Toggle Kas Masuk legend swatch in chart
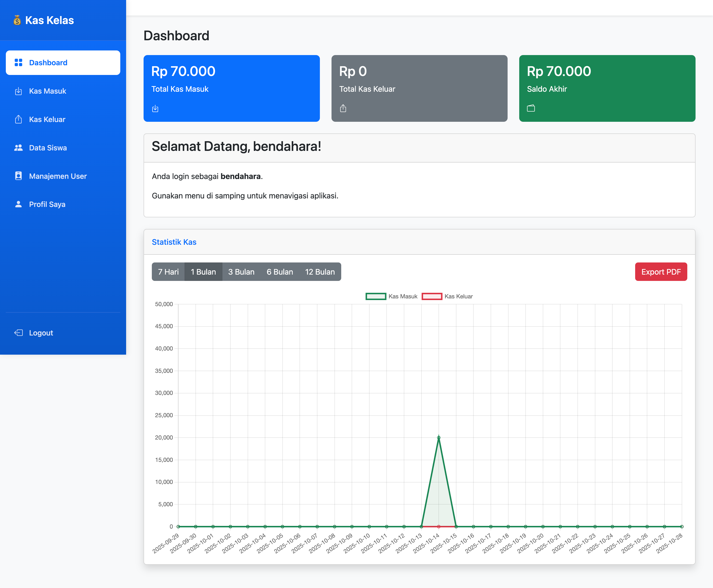 [x=376, y=296]
